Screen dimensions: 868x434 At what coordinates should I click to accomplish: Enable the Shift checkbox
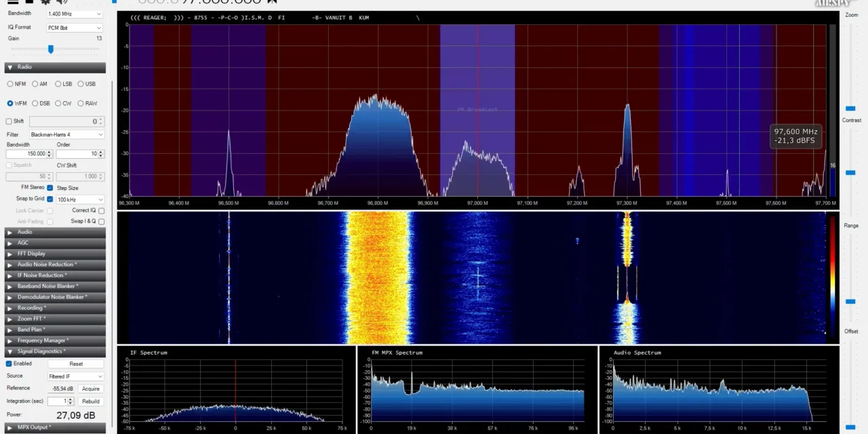coord(9,121)
